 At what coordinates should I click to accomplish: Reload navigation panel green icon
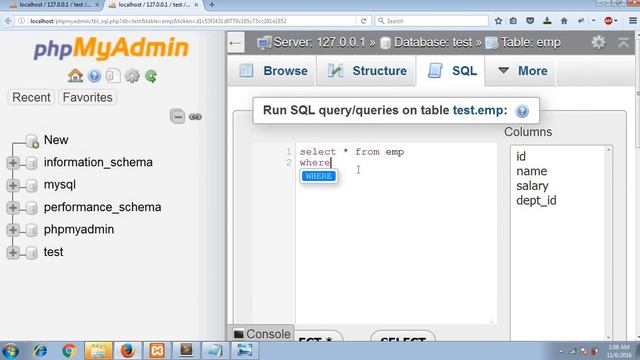pos(151,76)
